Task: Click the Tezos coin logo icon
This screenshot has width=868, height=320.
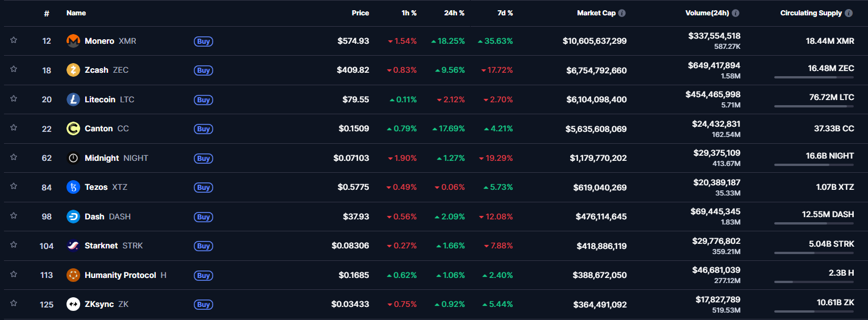Action: 73,187
